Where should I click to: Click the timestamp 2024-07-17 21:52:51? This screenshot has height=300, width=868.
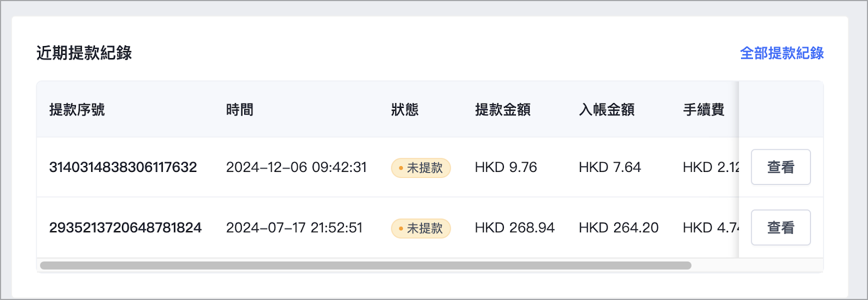(295, 227)
